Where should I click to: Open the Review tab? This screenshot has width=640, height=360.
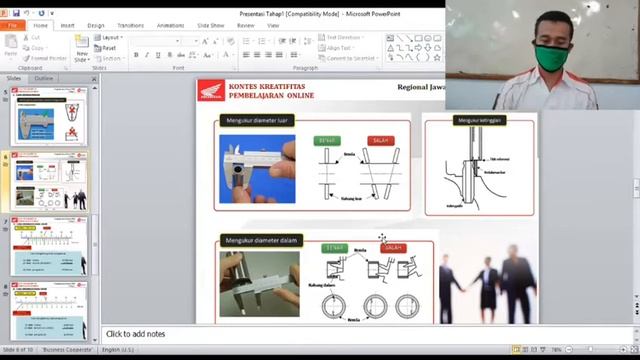point(246,25)
